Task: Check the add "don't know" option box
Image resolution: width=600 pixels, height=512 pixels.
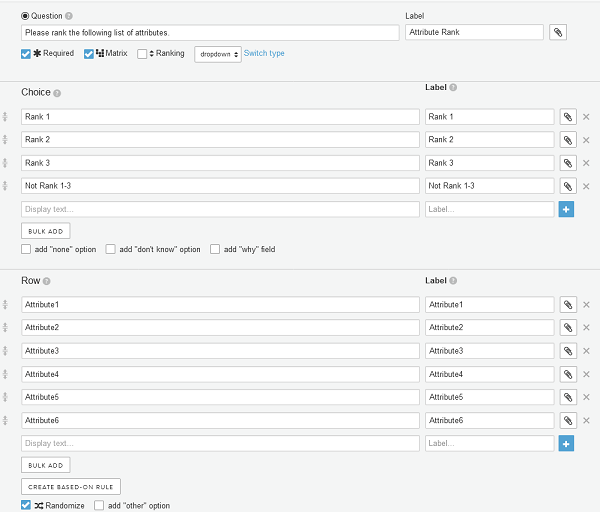Action: [111, 249]
